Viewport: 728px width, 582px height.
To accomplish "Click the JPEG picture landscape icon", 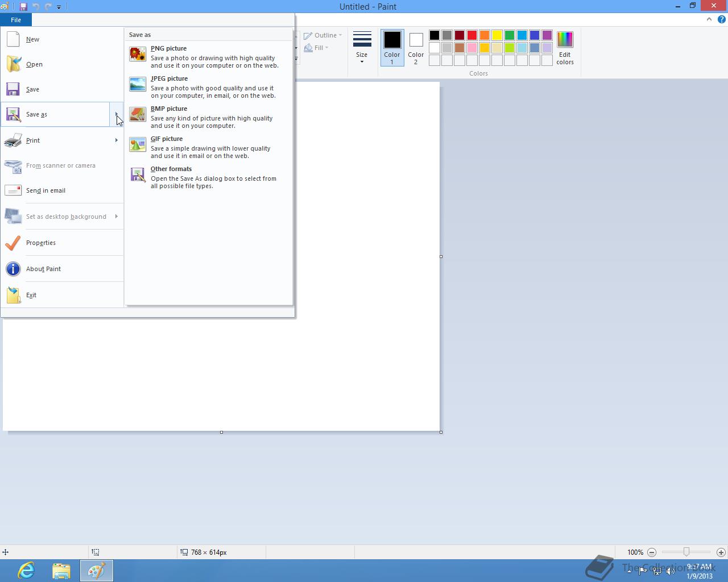I will [138, 85].
